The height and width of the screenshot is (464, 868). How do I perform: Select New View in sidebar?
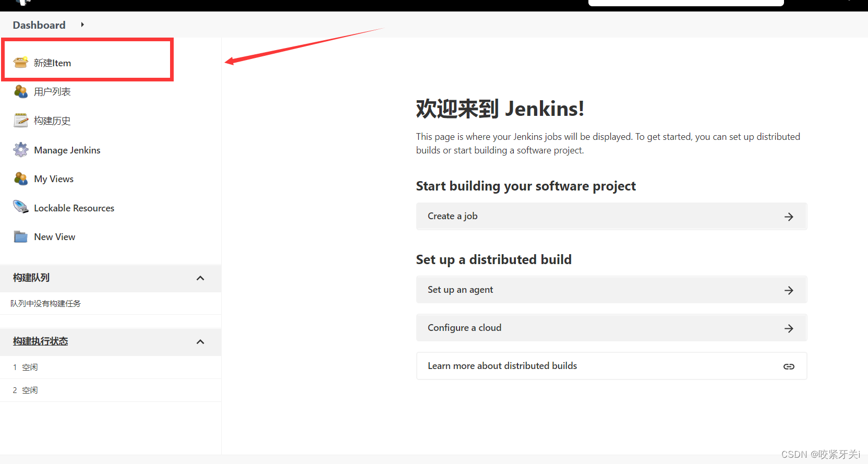click(x=55, y=237)
